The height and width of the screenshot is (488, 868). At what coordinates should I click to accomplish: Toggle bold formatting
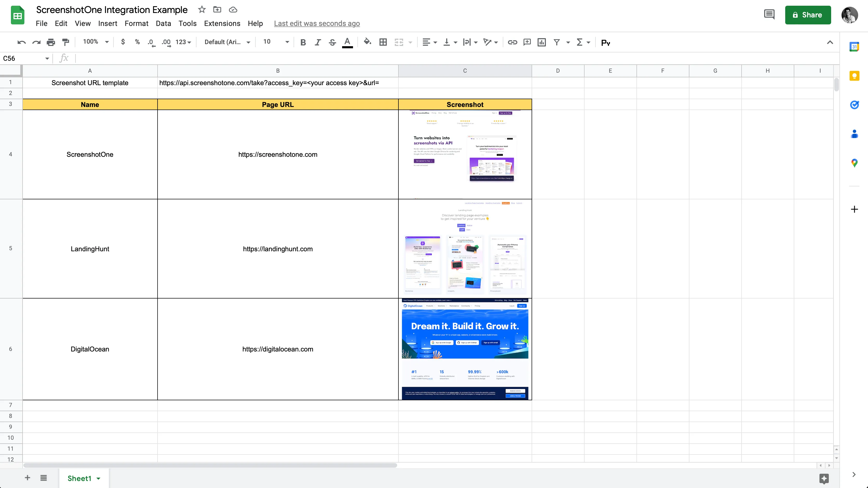tap(303, 42)
